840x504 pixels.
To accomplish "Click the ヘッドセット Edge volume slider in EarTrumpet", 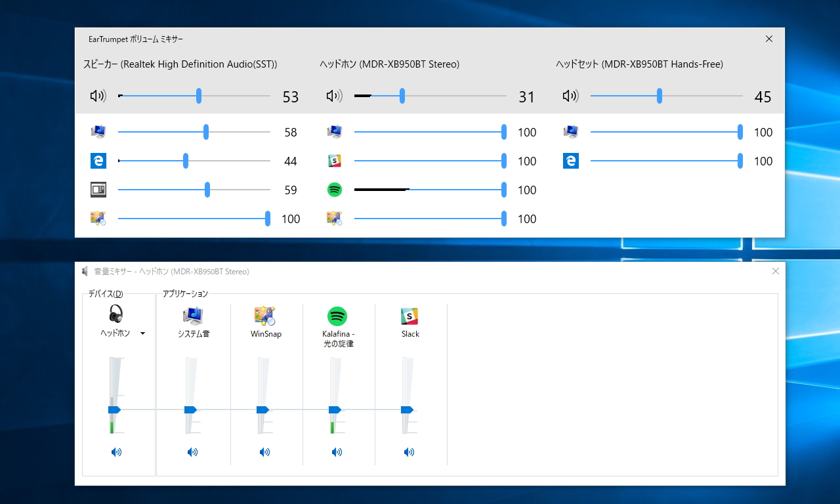I will [x=667, y=161].
